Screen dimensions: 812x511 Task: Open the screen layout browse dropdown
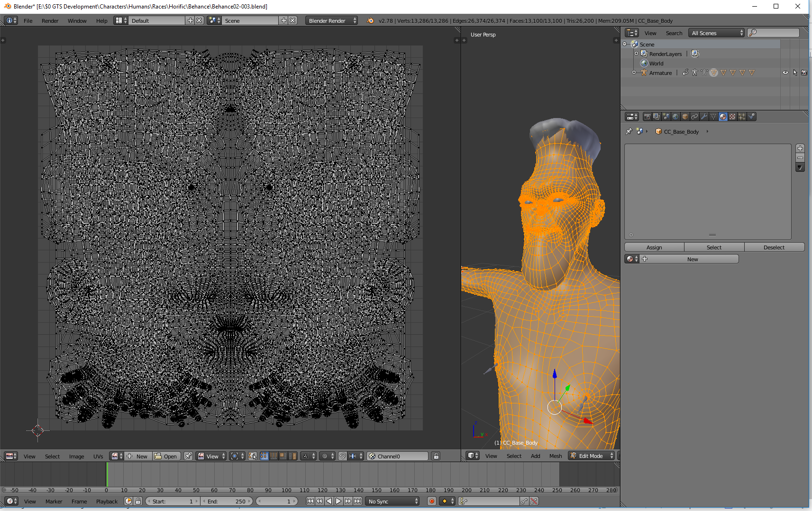point(121,20)
